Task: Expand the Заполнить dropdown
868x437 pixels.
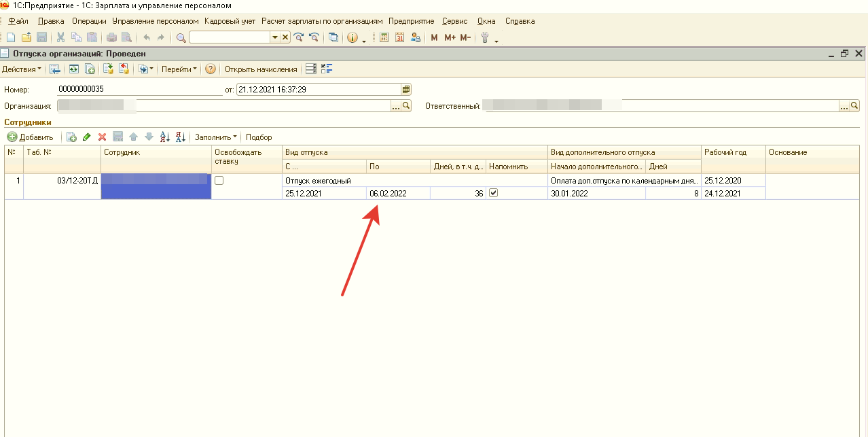Action: point(216,137)
